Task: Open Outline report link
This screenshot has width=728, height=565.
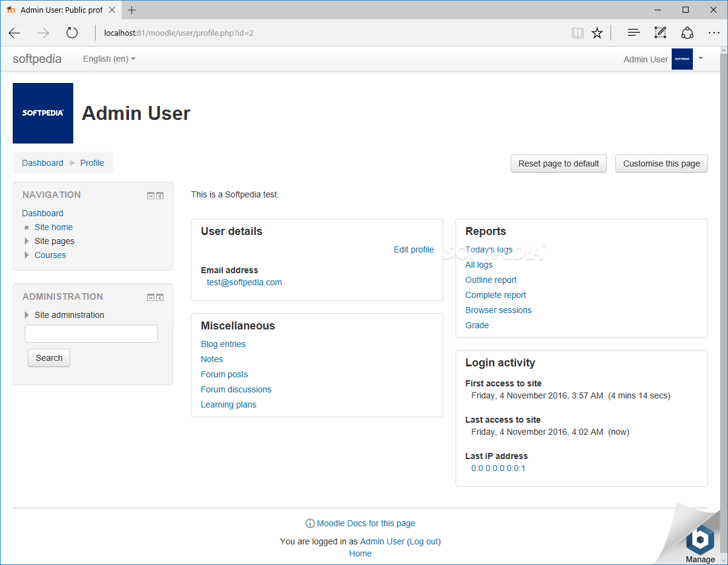Action: coord(491,280)
